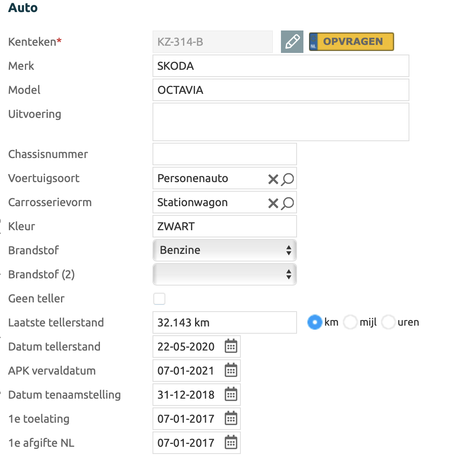Image resolution: width=476 pixels, height=458 pixels.
Task: Select the mijl radio option
Action: point(350,322)
